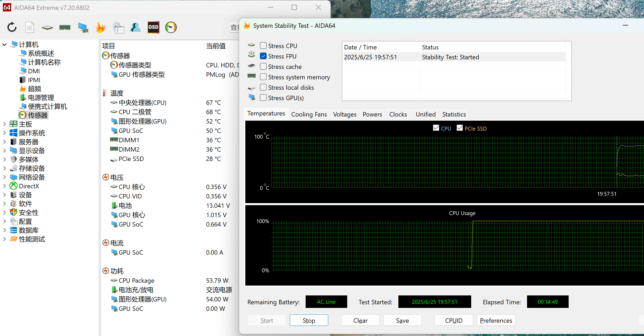Expand the 网络设备 tree node
Viewport: 644px width, 336px height.
coord(4,177)
